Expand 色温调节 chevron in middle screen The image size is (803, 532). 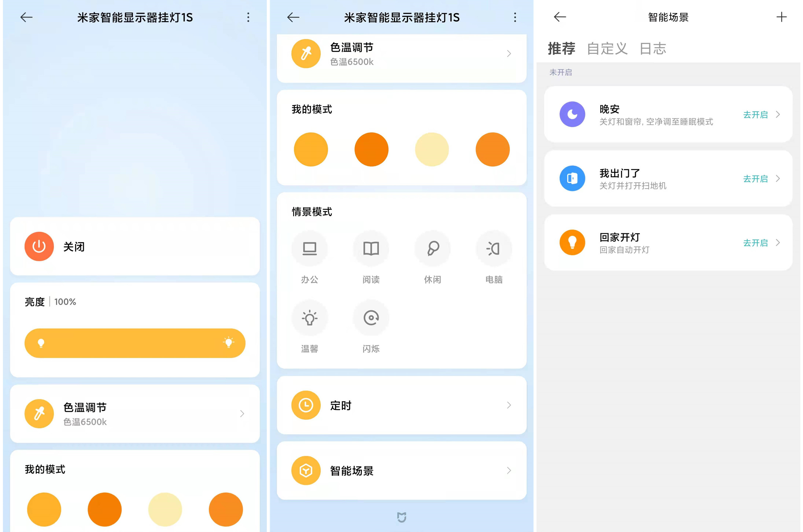click(x=509, y=54)
